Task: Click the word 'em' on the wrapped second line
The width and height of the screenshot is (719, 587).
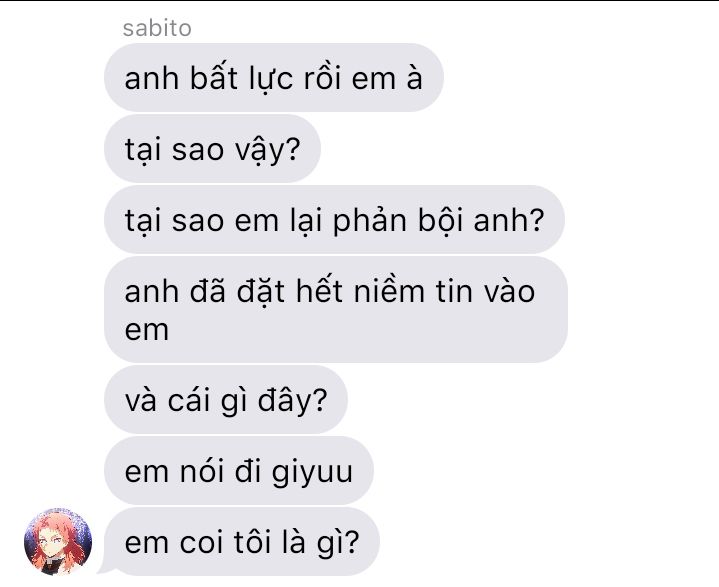Action: pyautogui.click(x=147, y=331)
